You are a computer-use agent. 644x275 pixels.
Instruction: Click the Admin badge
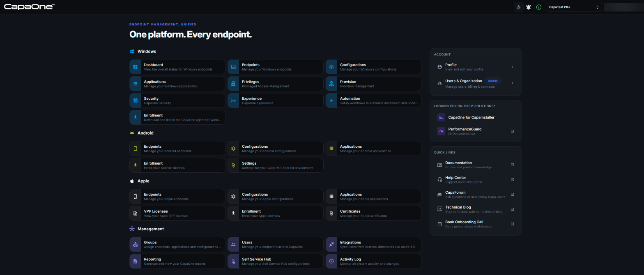coord(493,81)
